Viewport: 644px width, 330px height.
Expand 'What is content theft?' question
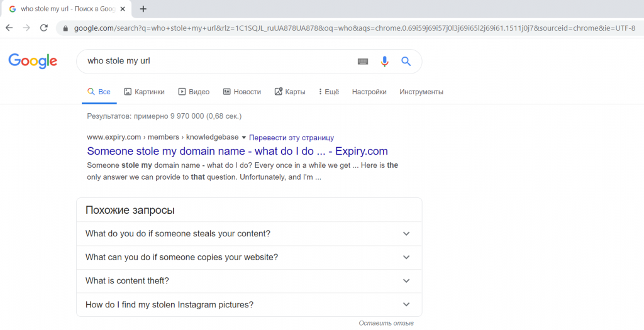tap(249, 281)
